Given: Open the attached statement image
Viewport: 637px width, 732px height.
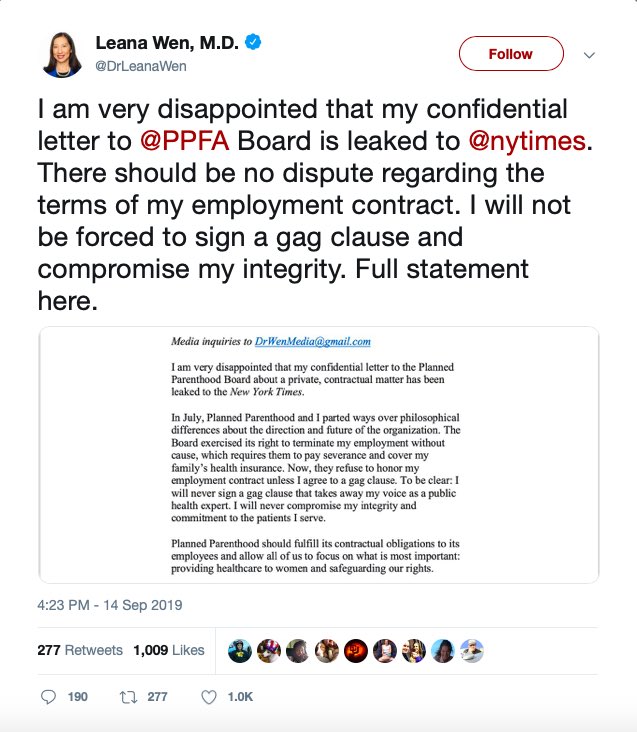Looking at the screenshot, I should pyautogui.click(x=318, y=455).
